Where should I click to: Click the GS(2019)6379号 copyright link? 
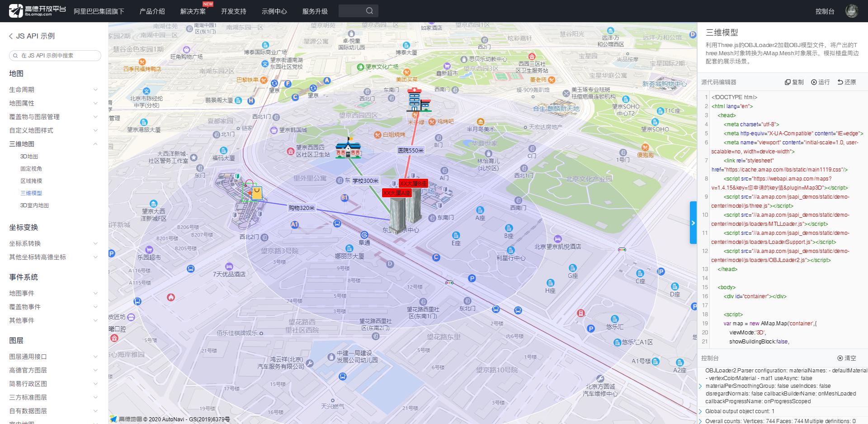pos(211,419)
